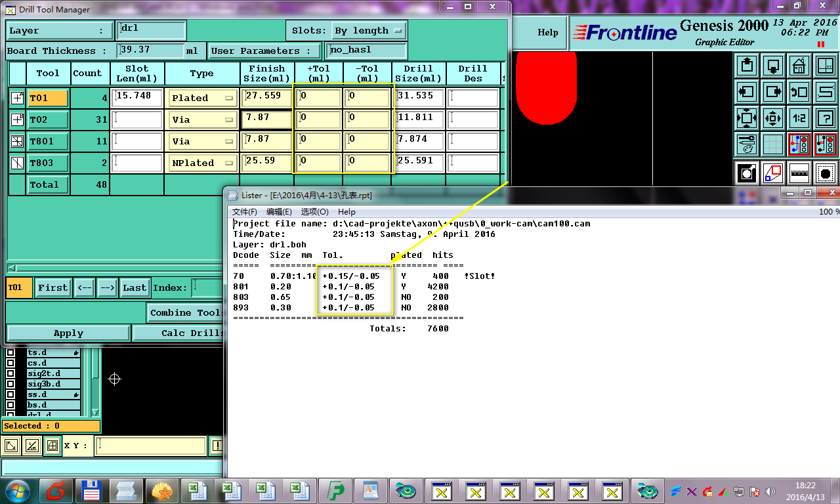Image resolution: width=840 pixels, height=504 pixels.
Task: Toggle the bs.d layer checkbox
Action: click(x=10, y=405)
